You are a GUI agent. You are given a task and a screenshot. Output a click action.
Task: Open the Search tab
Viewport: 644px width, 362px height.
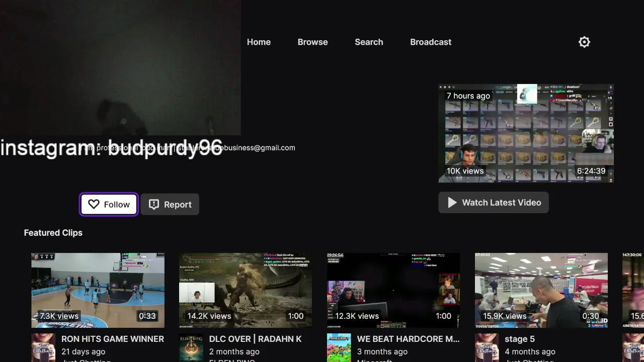click(x=369, y=42)
